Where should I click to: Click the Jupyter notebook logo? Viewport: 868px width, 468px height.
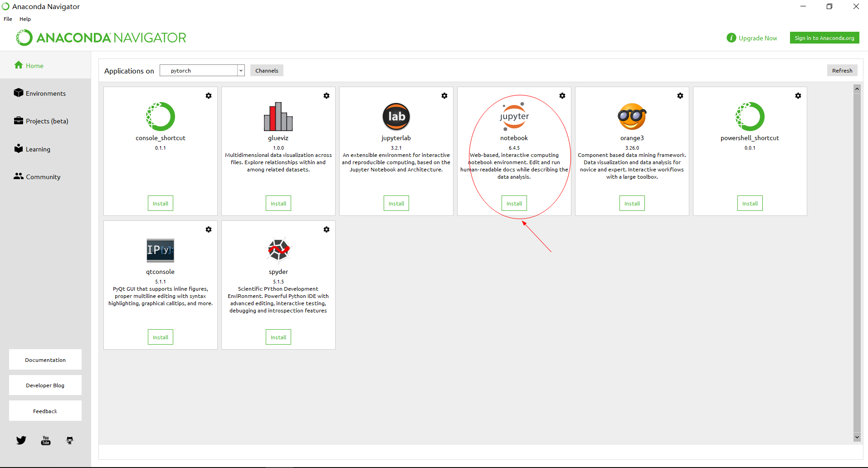514,117
